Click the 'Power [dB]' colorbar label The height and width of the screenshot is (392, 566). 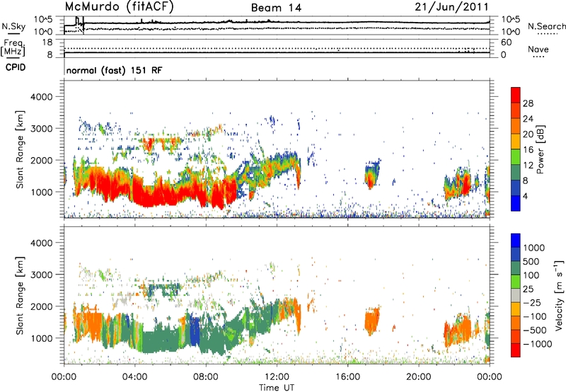point(540,149)
